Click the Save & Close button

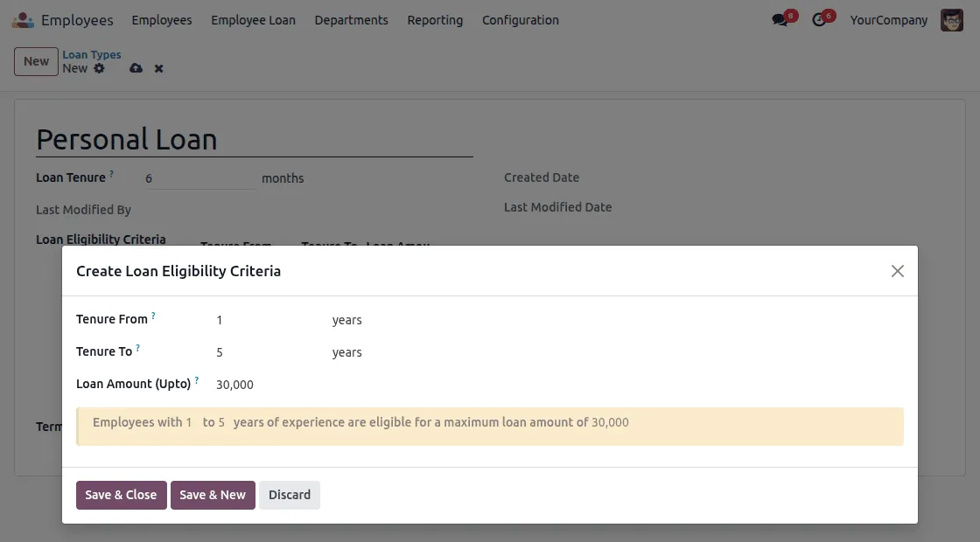point(121,495)
